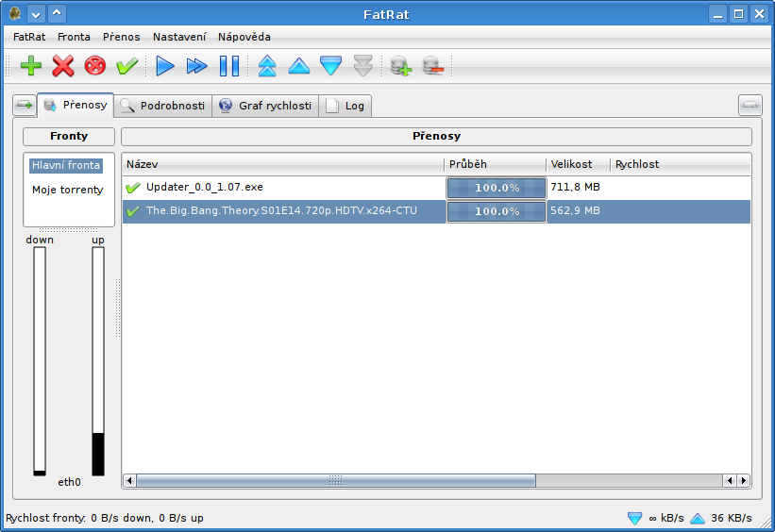Click the FatRat app icon in title bar
Viewport: 775px width, 532px height.
(x=15, y=13)
